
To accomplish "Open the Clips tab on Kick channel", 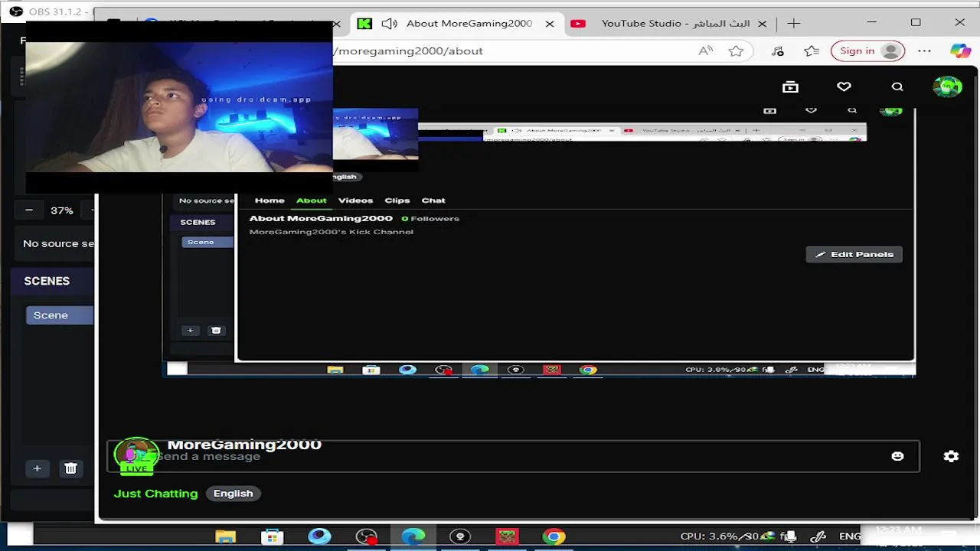I will (x=397, y=201).
